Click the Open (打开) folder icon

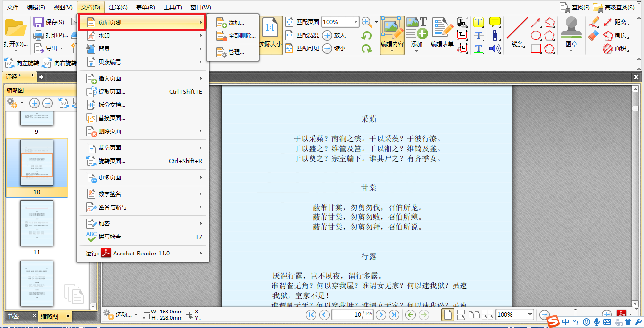click(x=16, y=28)
